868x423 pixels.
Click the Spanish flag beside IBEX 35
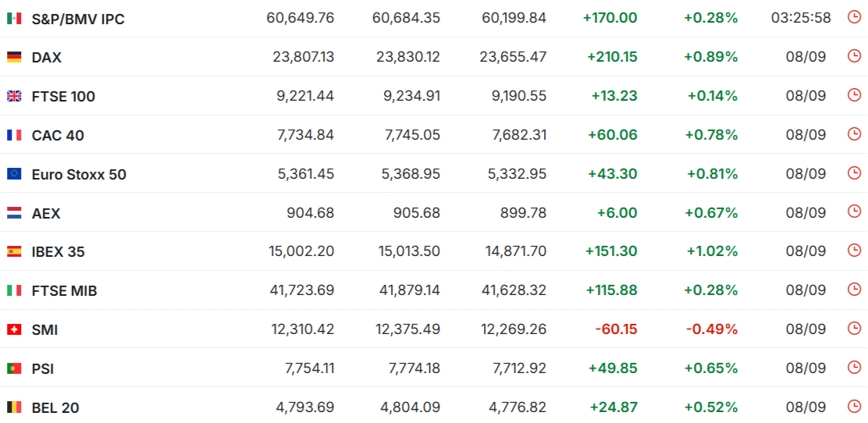coord(14,252)
